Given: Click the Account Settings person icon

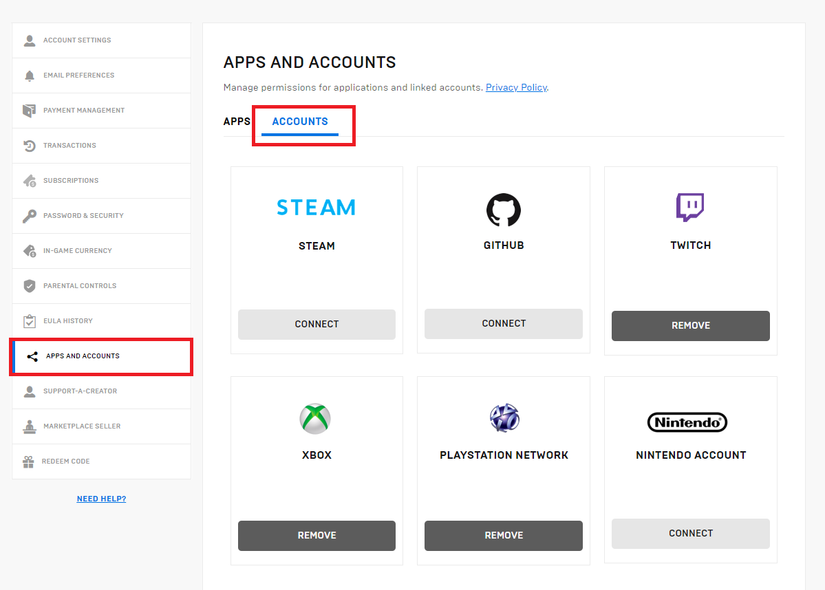Looking at the screenshot, I should click(x=29, y=41).
